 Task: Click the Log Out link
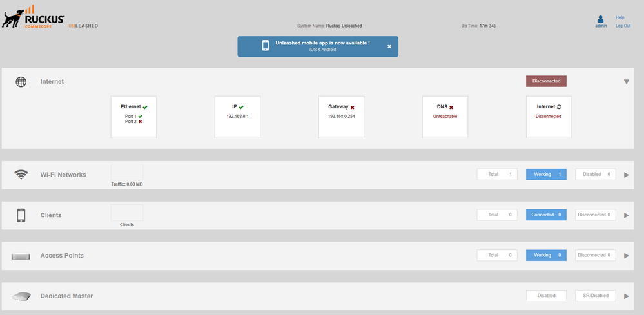(623, 26)
